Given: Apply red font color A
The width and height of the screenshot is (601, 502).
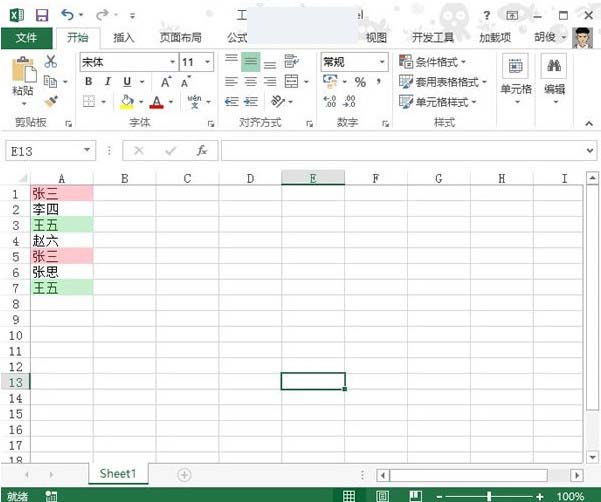Looking at the screenshot, I should [x=156, y=102].
